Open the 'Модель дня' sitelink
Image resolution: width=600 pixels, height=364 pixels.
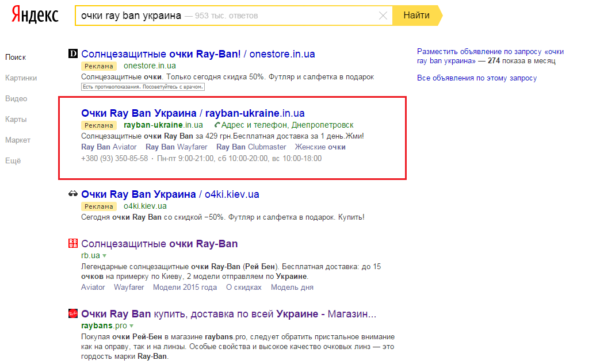point(292,288)
